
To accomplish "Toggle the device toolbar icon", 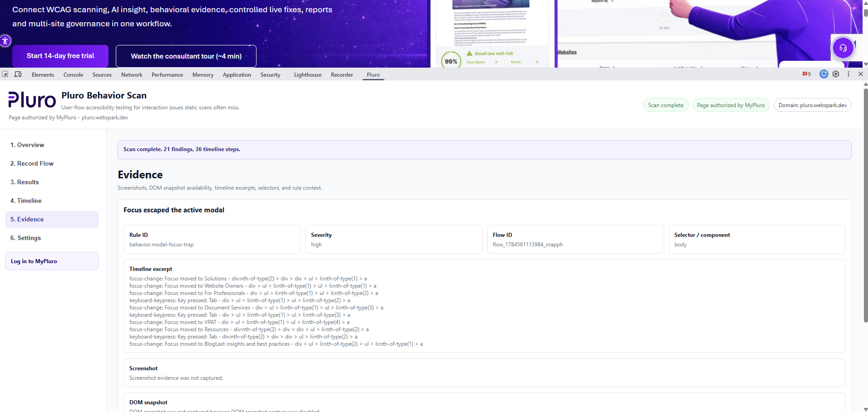I will click(x=18, y=74).
